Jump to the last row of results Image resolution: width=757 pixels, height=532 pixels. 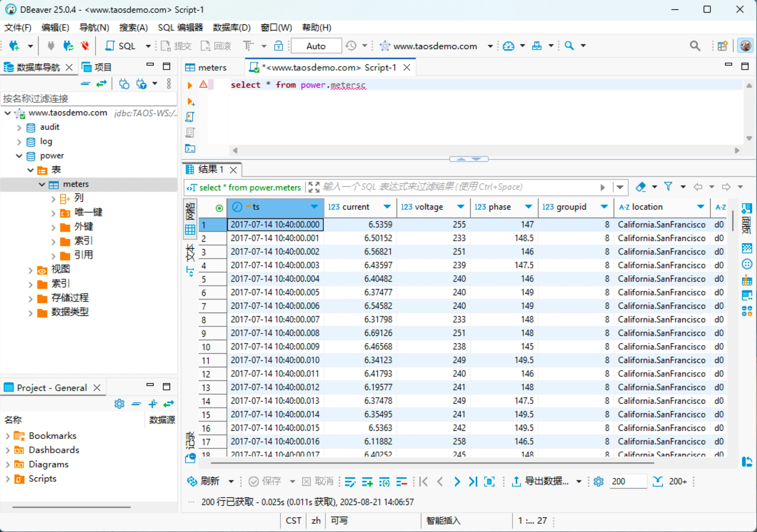[473, 481]
